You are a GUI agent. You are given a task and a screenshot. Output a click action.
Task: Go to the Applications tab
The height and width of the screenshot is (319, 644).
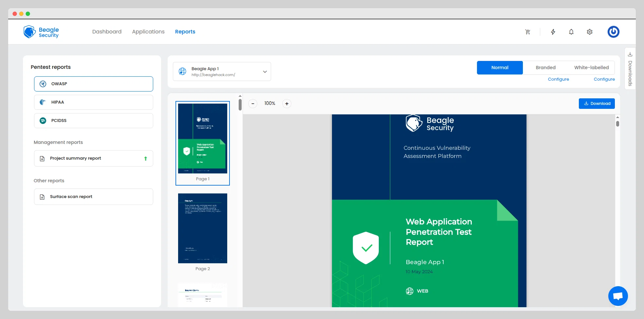tap(148, 31)
